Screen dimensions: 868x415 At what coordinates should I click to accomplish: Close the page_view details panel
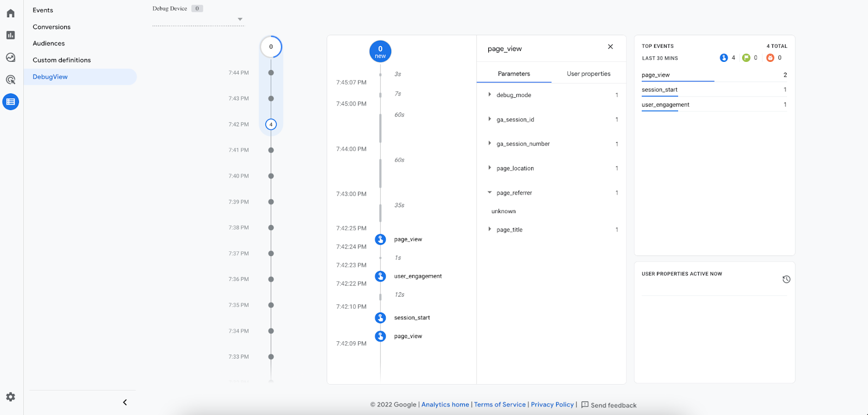[610, 47]
